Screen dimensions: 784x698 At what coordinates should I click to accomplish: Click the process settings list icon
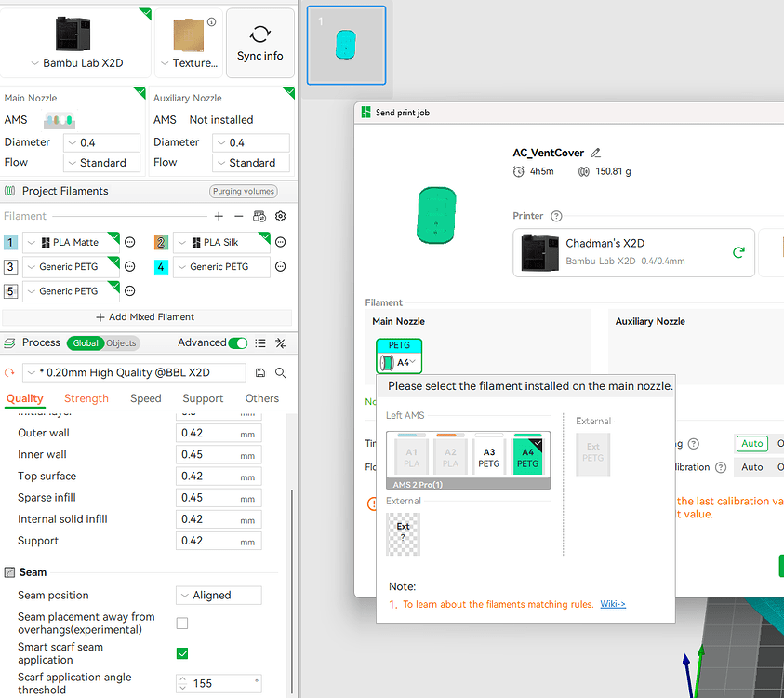coord(260,343)
